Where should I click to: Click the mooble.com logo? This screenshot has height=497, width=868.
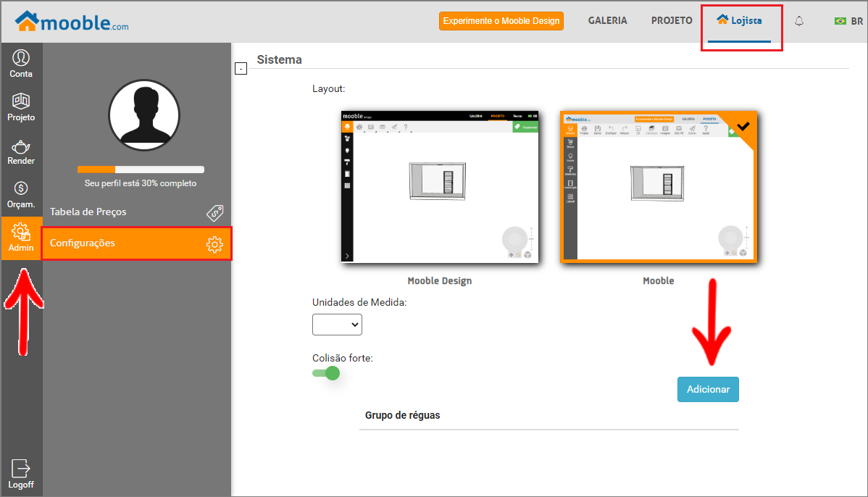point(72,22)
